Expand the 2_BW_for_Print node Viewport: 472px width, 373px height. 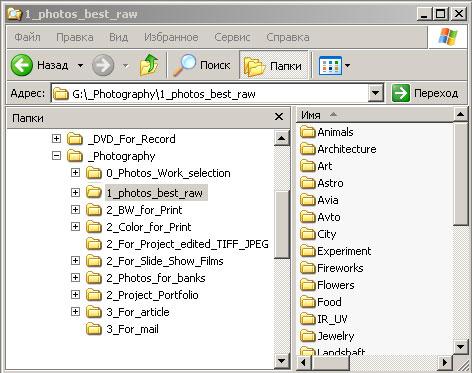pyautogui.click(x=75, y=209)
